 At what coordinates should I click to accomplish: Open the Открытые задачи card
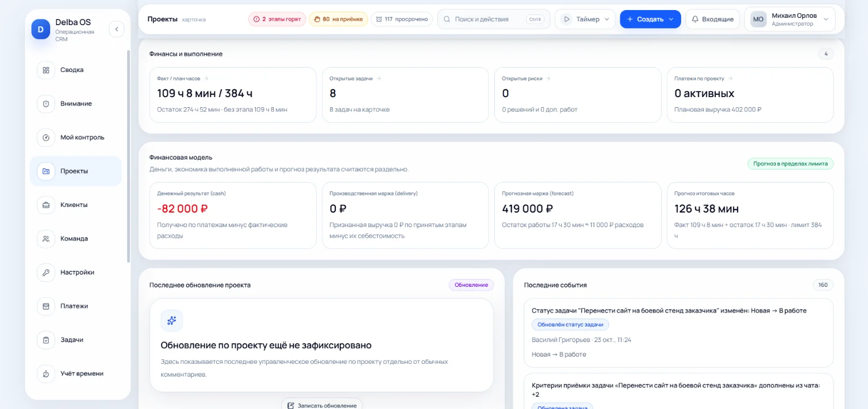[x=406, y=95]
